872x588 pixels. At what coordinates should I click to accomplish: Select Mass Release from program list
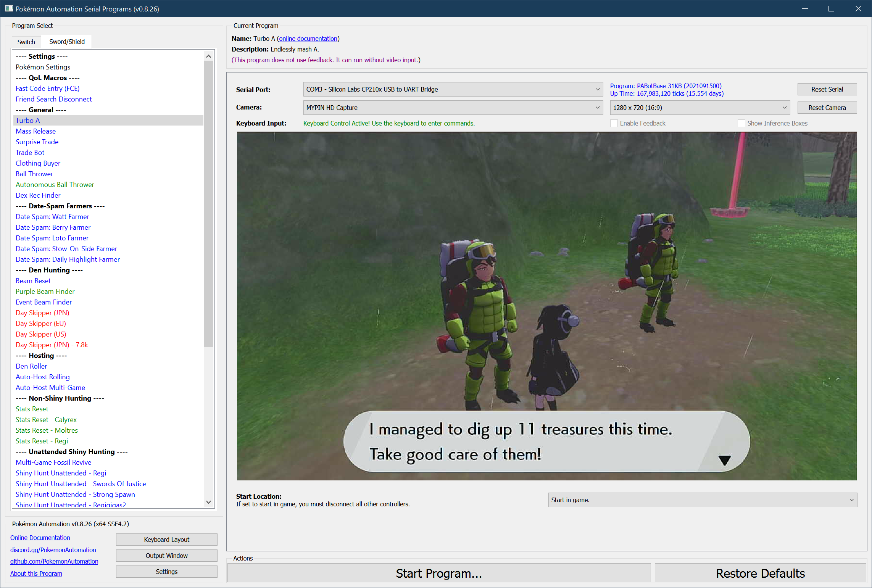pos(35,131)
